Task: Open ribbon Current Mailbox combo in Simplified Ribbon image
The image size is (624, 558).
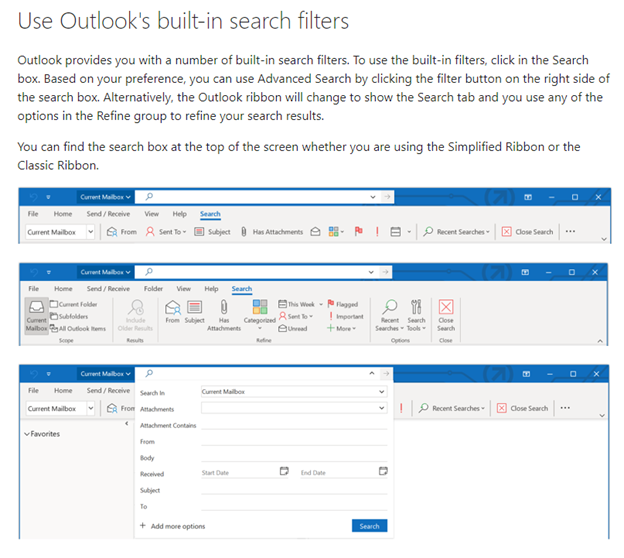Action: coord(60,232)
